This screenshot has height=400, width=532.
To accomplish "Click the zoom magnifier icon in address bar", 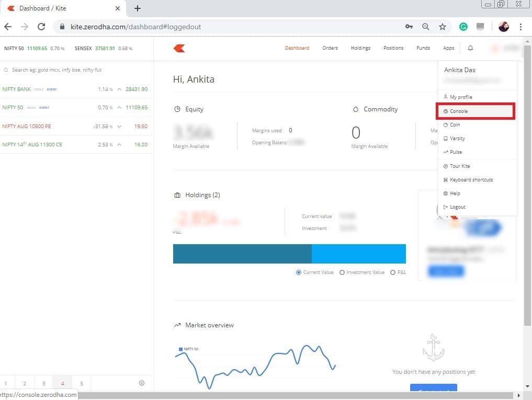I will click(x=425, y=27).
